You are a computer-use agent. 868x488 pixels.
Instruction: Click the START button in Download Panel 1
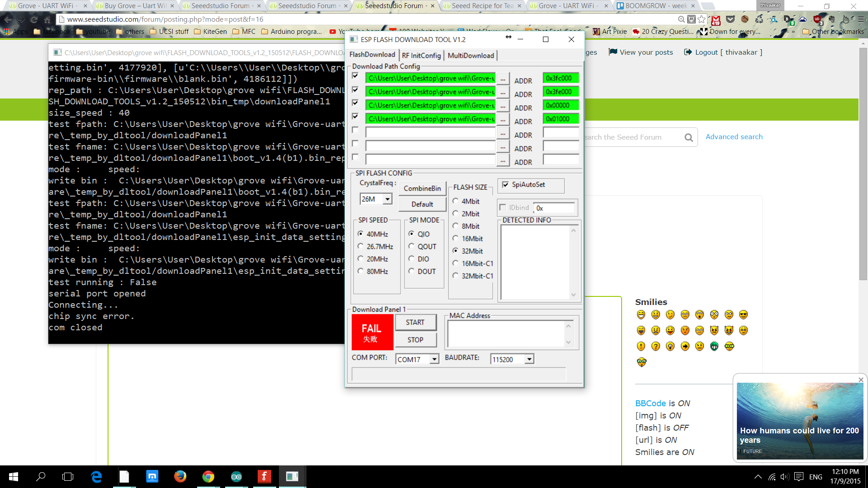[415, 322]
